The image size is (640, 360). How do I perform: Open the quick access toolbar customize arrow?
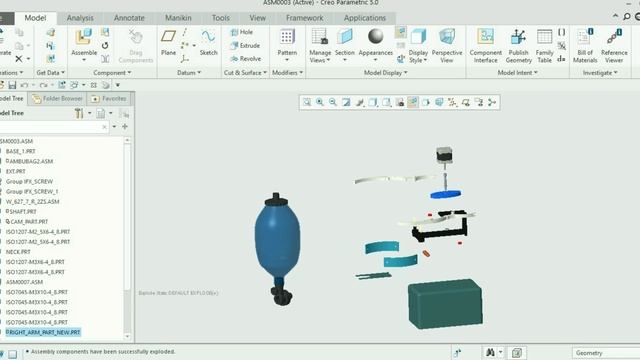click(118, 85)
